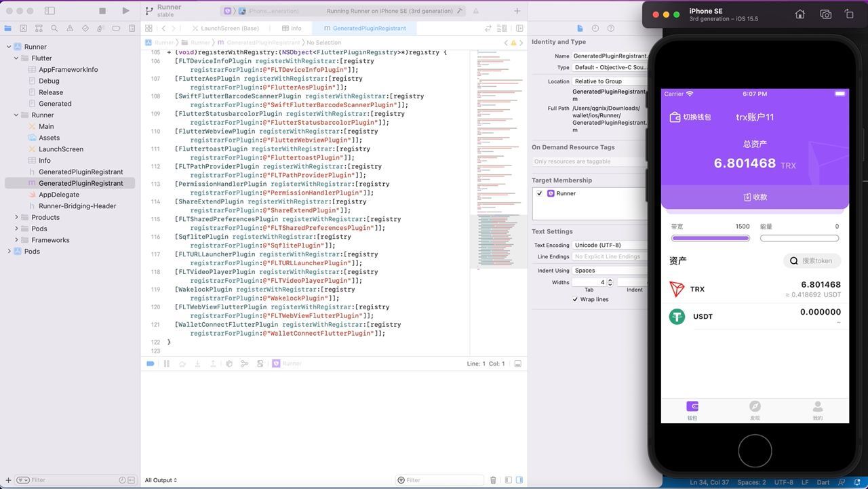Tap the search token field in simulator
This screenshot has height=489, width=868.
(x=812, y=260)
